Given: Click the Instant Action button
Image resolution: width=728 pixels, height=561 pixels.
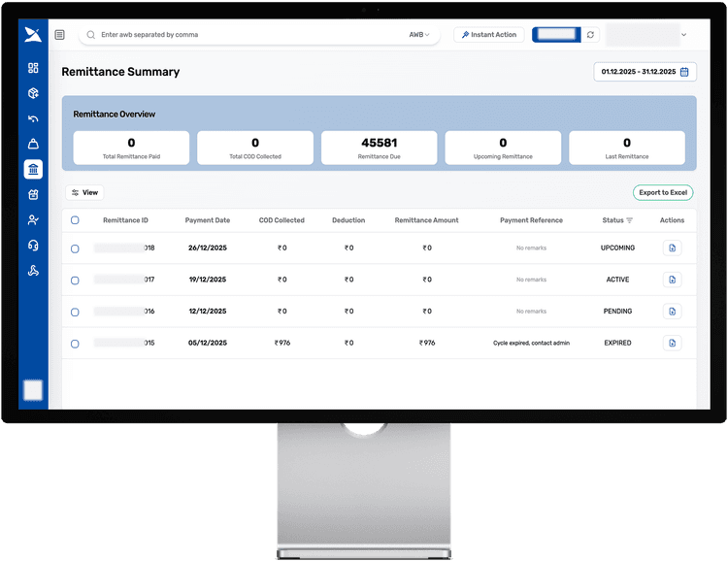Looking at the screenshot, I should pyautogui.click(x=489, y=35).
